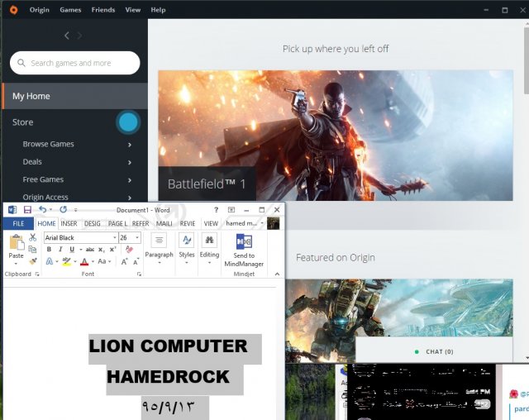Click the user avatar picture in Word

274,223
